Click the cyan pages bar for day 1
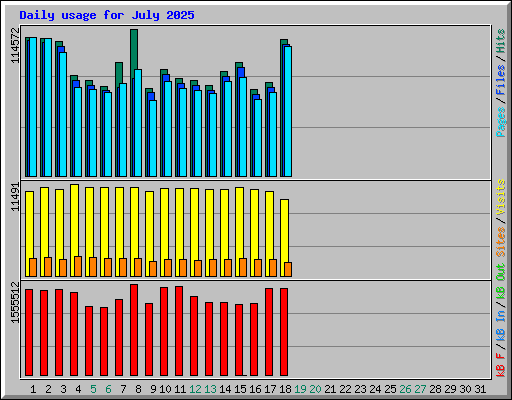 (x=33, y=107)
